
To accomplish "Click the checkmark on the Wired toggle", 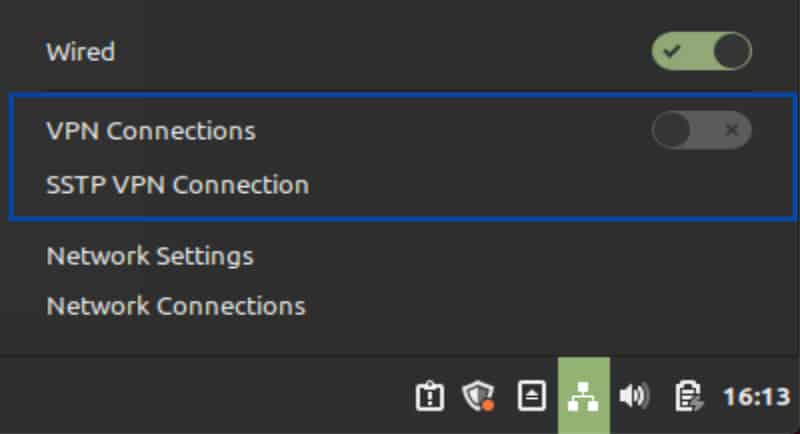I will tap(672, 52).
